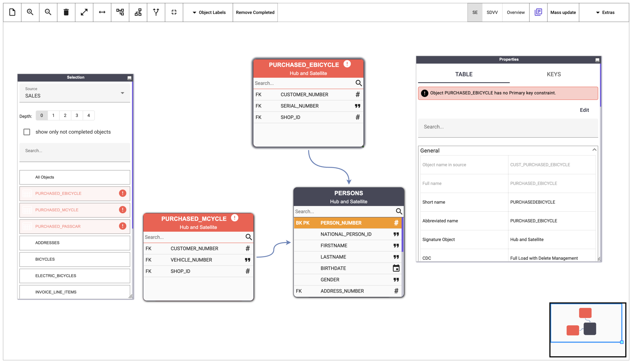The height and width of the screenshot is (364, 633).
Task: Click the collapse arrows toolbar icon
Action: tap(174, 12)
